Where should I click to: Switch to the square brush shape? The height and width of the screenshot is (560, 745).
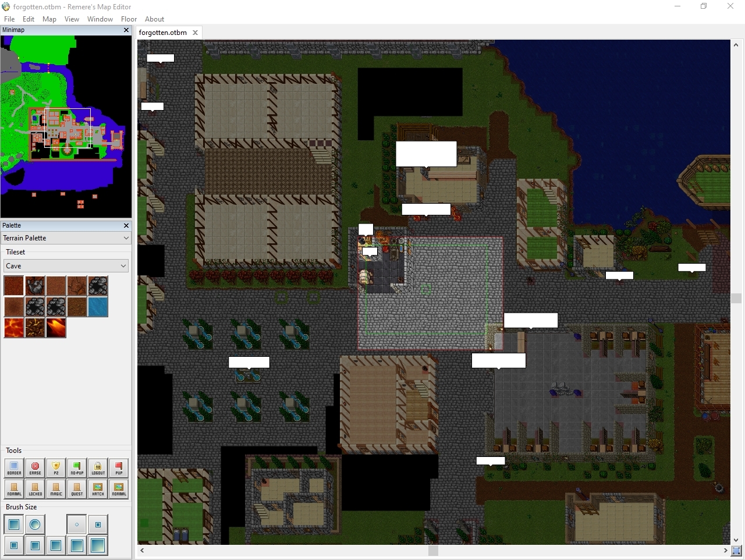[x=14, y=524]
